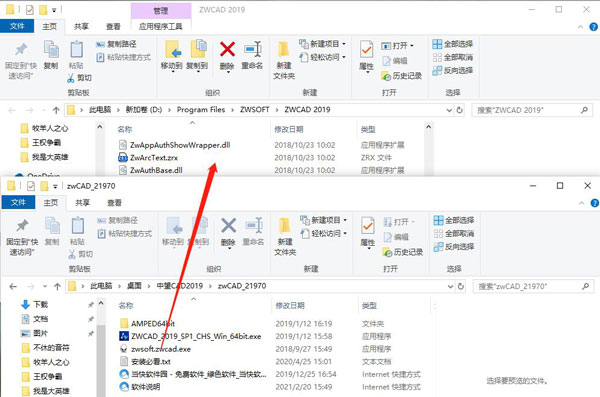Click Copy icon in ZWCAD 2019 window ribbon

(51, 56)
